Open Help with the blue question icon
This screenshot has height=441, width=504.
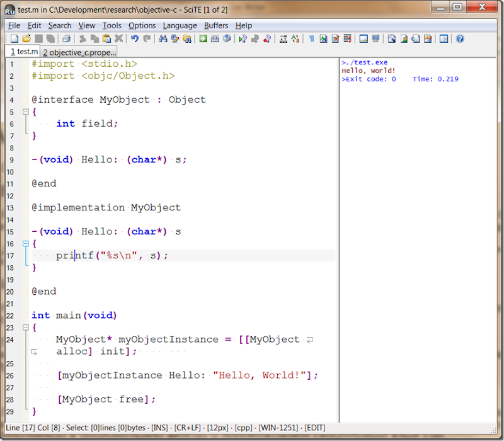460,39
